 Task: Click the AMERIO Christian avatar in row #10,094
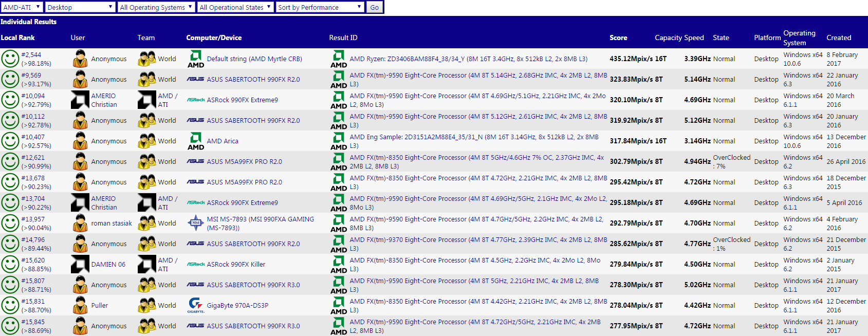(80, 100)
